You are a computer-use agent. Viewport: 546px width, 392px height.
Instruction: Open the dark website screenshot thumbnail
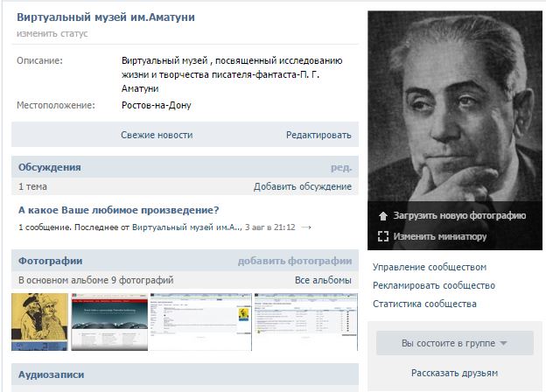(109, 322)
